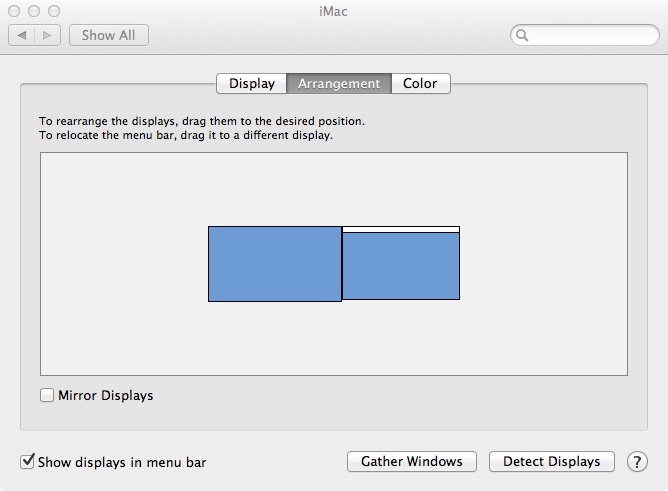This screenshot has width=668, height=491.
Task: Click the white menu bar strip on display
Action: [400, 229]
